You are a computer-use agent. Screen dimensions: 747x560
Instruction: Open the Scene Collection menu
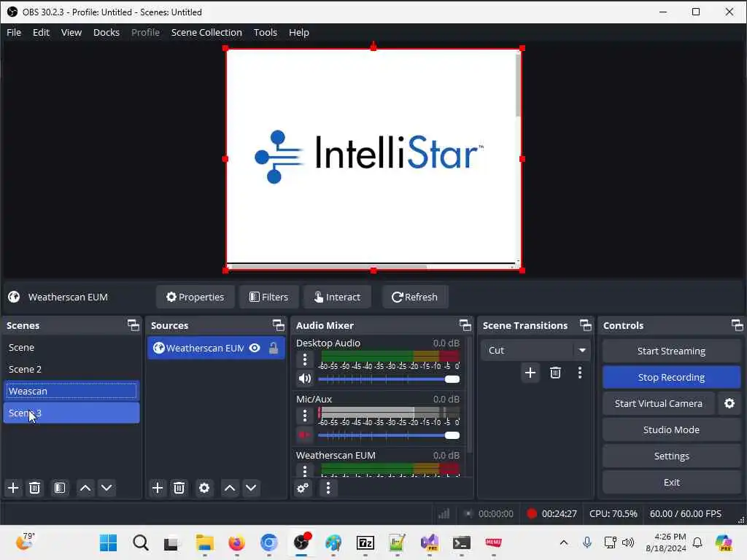tap(206, 32)
